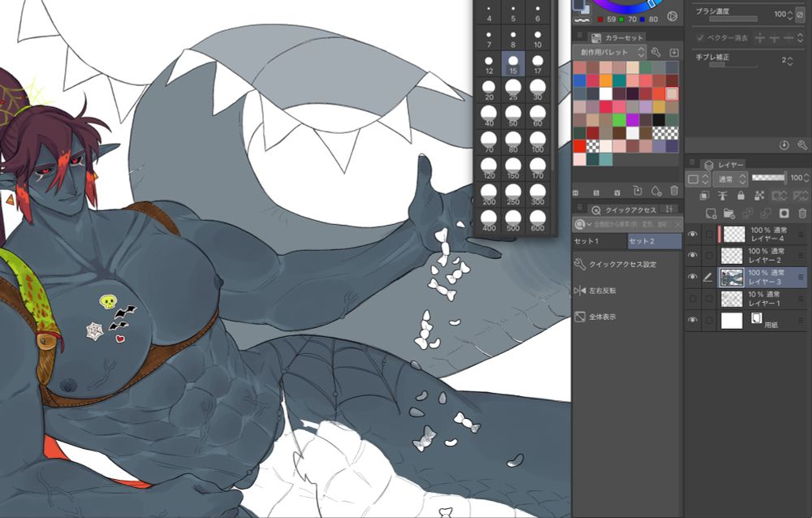
Task: Select the クイックアクセス panel tab
Action: [x=624, y=209]
